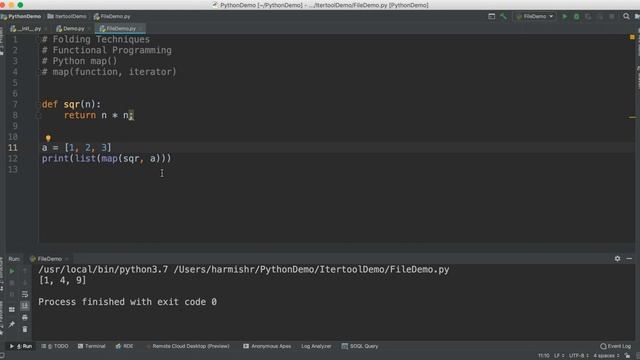This screenshot has width=640, height=360.
Task: Click ItertoolDemo folder breadcrumb
Action: [x=67, y=16]
